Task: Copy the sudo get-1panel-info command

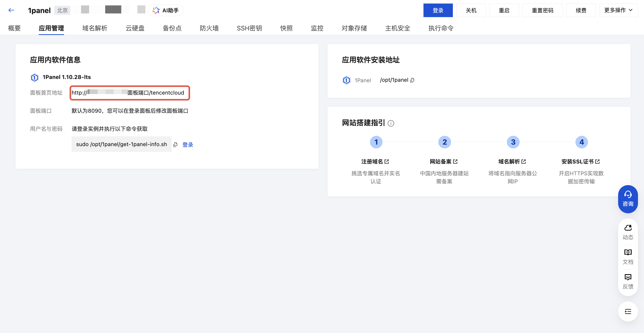Action: pos(175,144)
